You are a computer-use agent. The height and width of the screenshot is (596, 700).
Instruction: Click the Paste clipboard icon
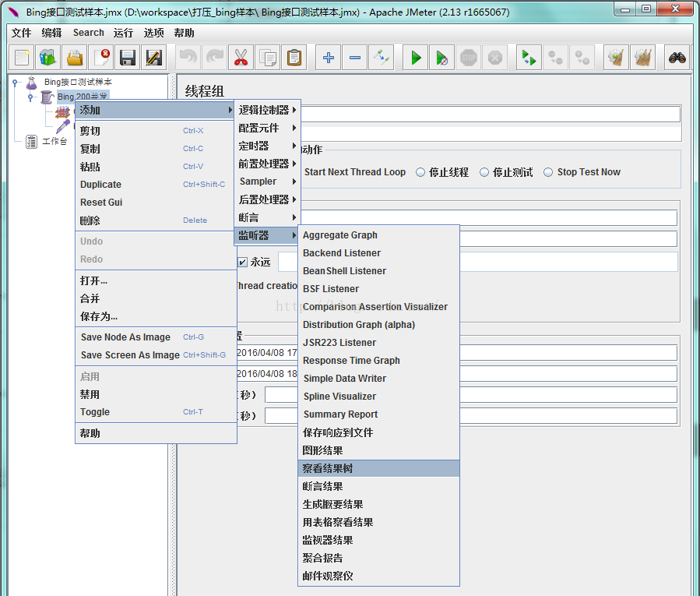click(294, 58)
